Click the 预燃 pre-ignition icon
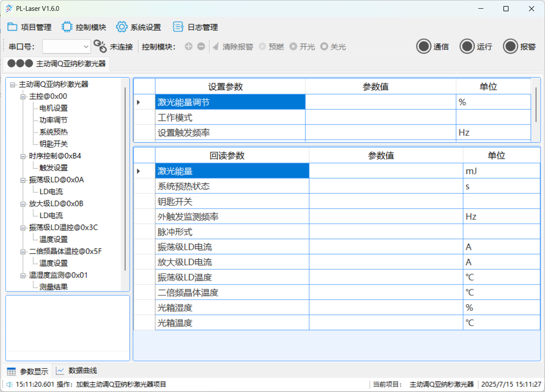 click(x=262, y=46)
